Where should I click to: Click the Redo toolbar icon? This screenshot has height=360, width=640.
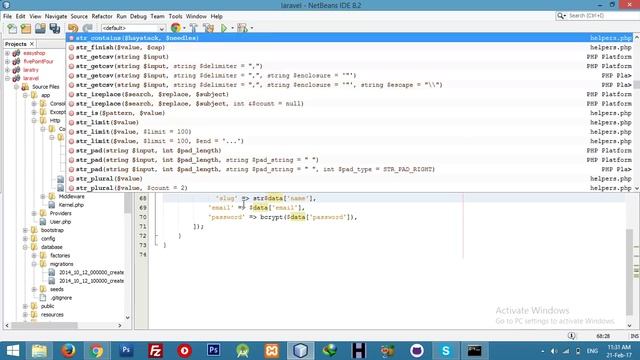click(87, 28)
